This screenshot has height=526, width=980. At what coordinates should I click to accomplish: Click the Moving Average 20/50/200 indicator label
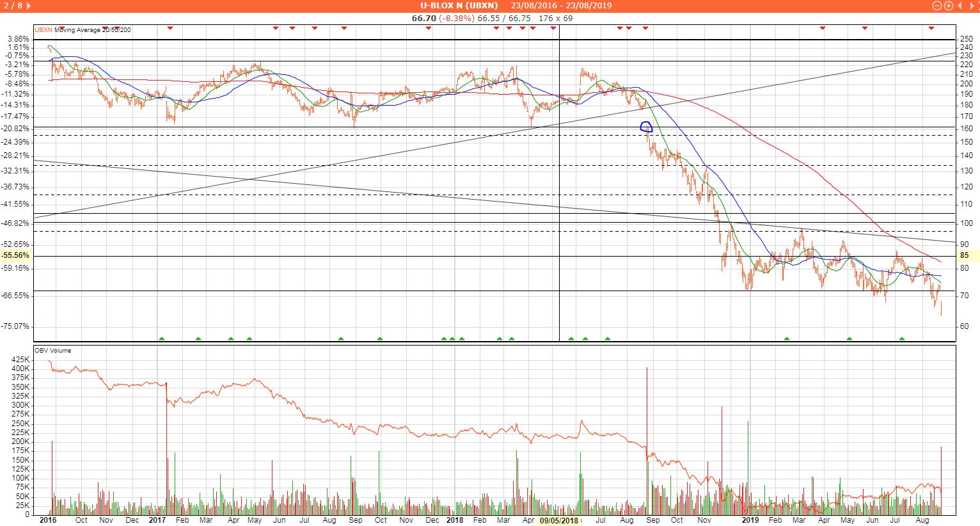[x=93, y=29]
